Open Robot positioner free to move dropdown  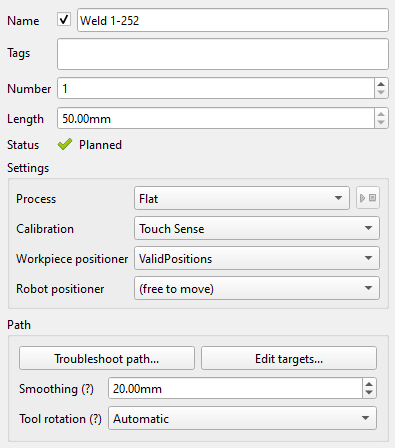257,288
